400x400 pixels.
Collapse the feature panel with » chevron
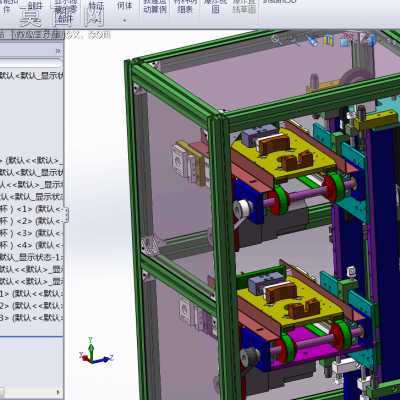point(58,51)
